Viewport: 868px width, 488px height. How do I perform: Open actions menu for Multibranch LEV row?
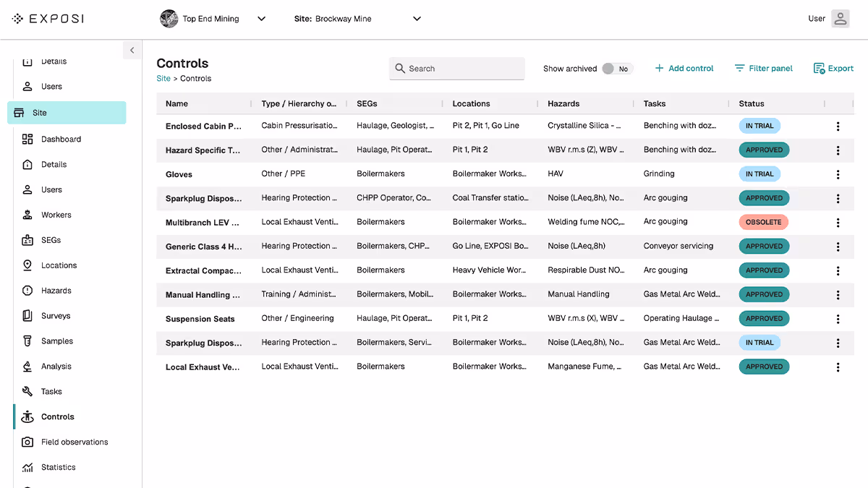pyautogui.click(x=838, y=222)
